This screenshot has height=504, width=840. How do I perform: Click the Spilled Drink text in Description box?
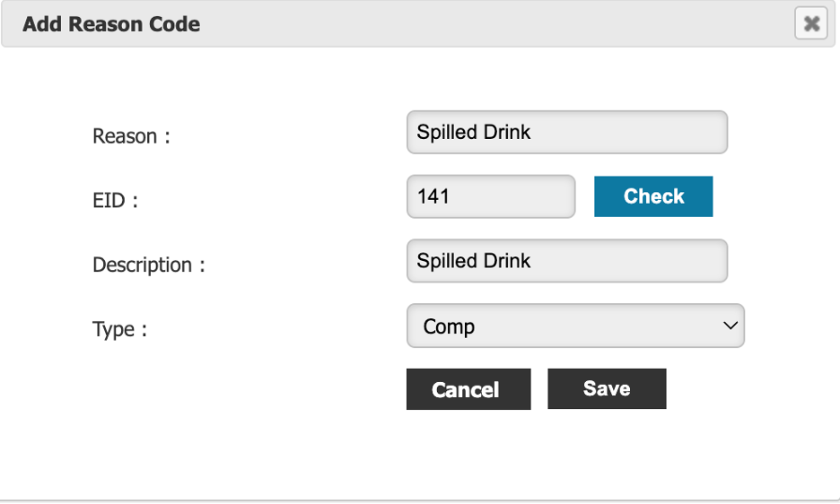(474, 261)
